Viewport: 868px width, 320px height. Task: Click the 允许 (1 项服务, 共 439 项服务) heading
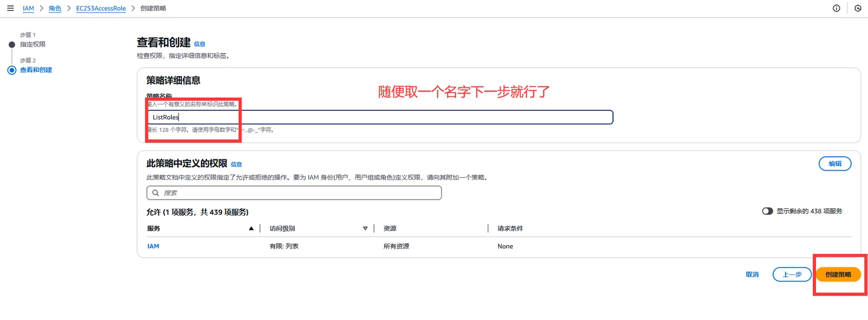coord(197,212)
